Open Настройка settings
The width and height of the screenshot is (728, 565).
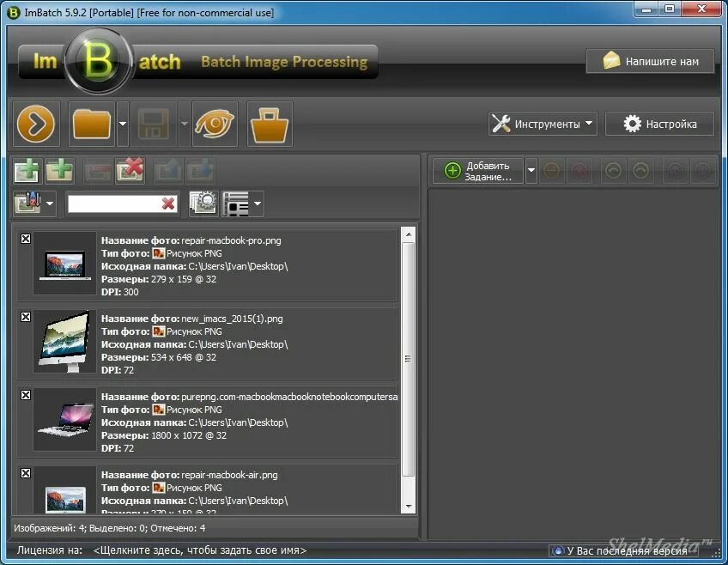(659, 124)
